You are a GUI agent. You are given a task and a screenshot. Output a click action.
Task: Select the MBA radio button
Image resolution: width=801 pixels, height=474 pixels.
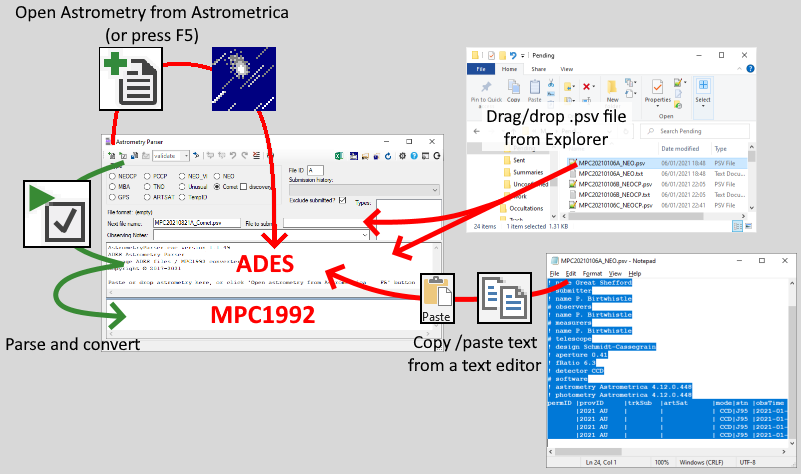pyautogui.click(x=112, y=186)
